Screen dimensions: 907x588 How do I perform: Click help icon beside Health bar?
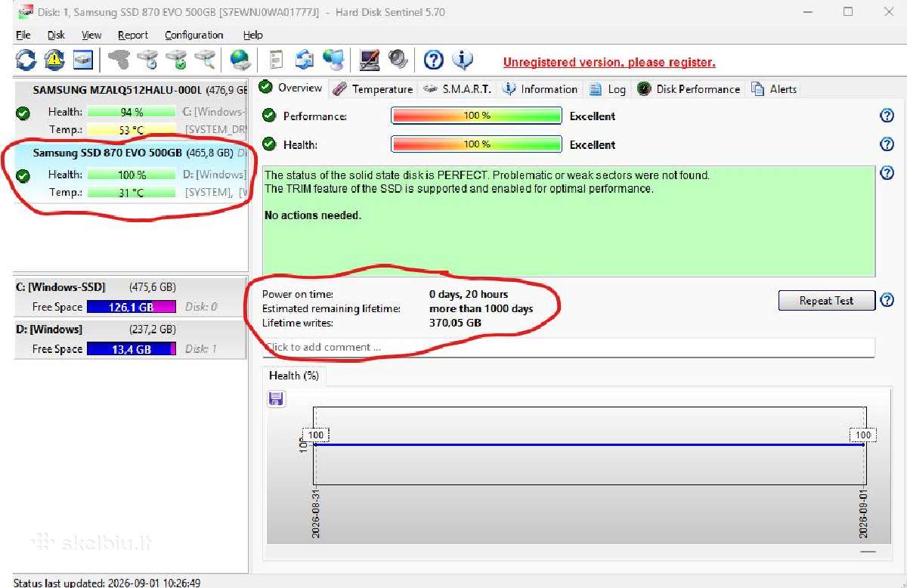[887, 144]
